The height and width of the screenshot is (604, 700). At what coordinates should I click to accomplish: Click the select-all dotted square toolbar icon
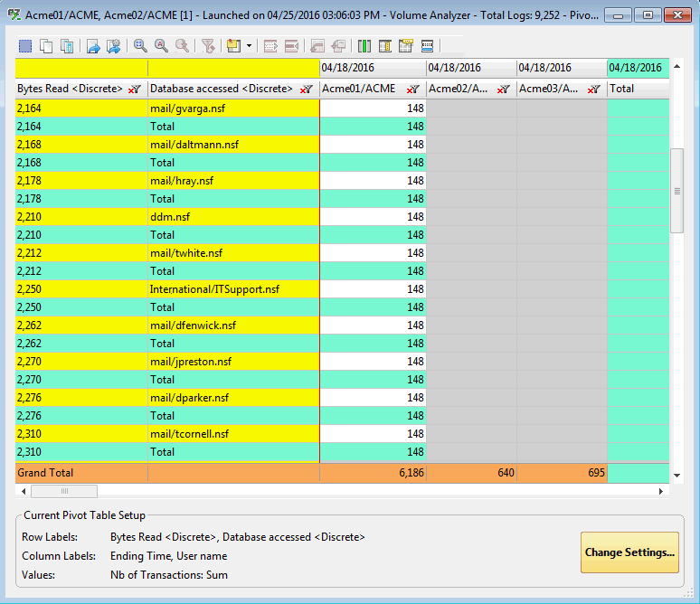(x=25, y=46)
